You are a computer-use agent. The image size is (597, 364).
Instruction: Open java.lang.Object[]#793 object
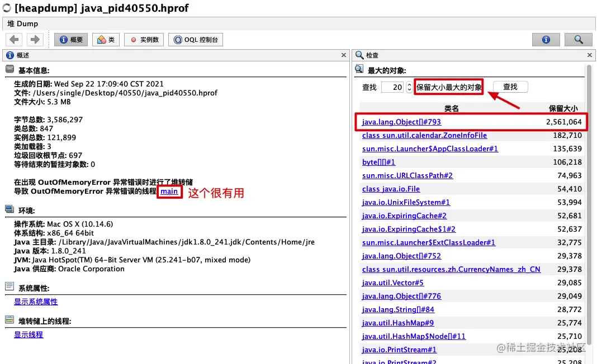point(401,122)
